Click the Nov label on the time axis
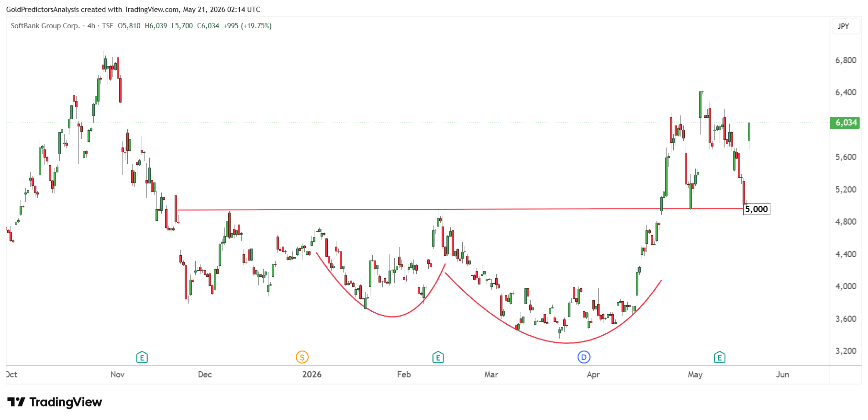The image size is (868, 420). [117, 375]
